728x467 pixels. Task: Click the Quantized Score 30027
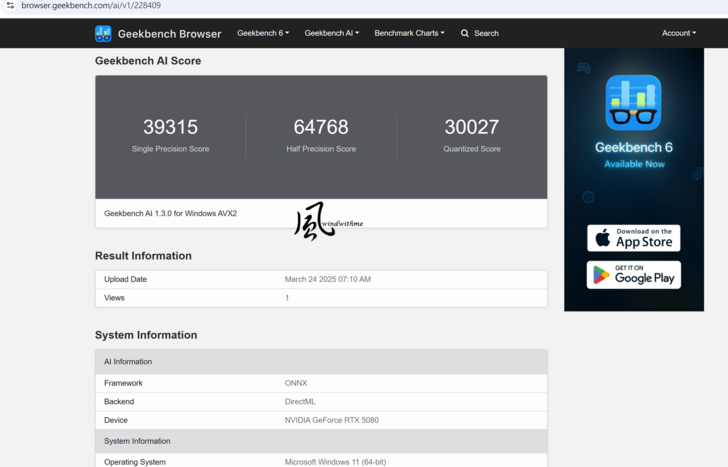[471, 127]
